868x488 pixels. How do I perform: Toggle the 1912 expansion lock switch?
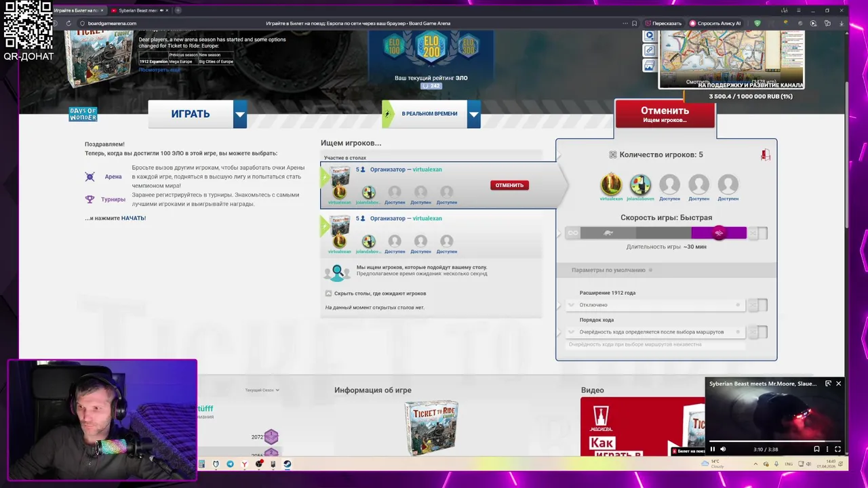[x=758, y=305]
